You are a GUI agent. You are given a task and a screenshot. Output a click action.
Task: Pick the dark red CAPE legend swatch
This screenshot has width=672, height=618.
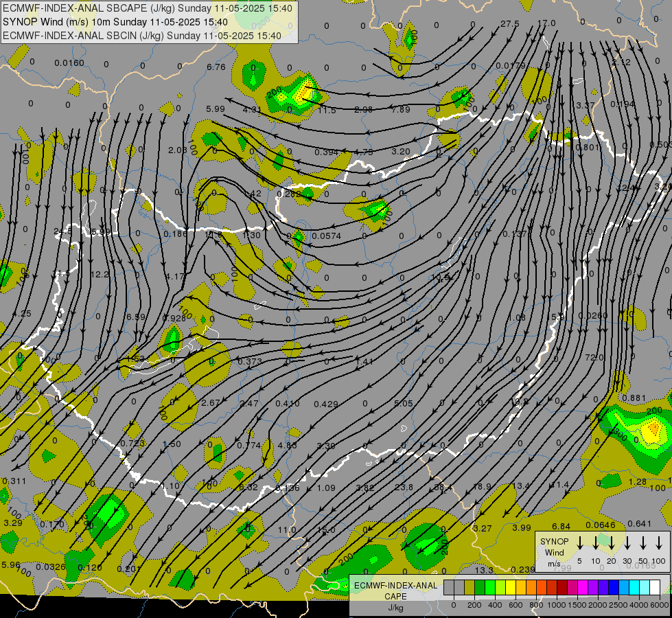(x=562, y=588)
